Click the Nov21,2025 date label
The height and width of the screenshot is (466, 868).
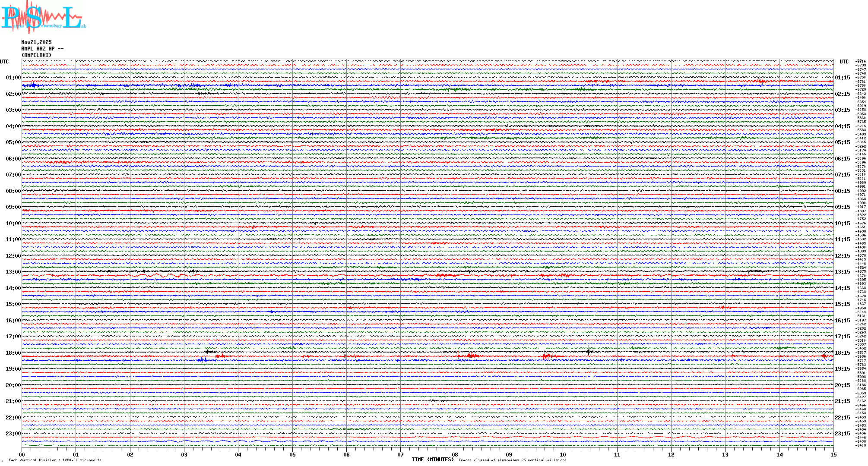pyautogui.click(x=36, y=42)
